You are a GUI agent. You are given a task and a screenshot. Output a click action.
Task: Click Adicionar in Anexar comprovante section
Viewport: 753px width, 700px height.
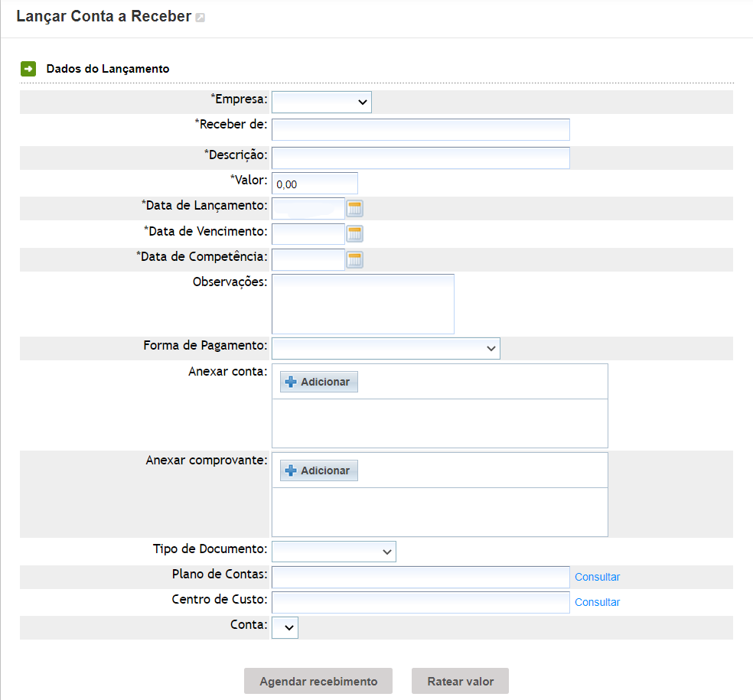318,470
